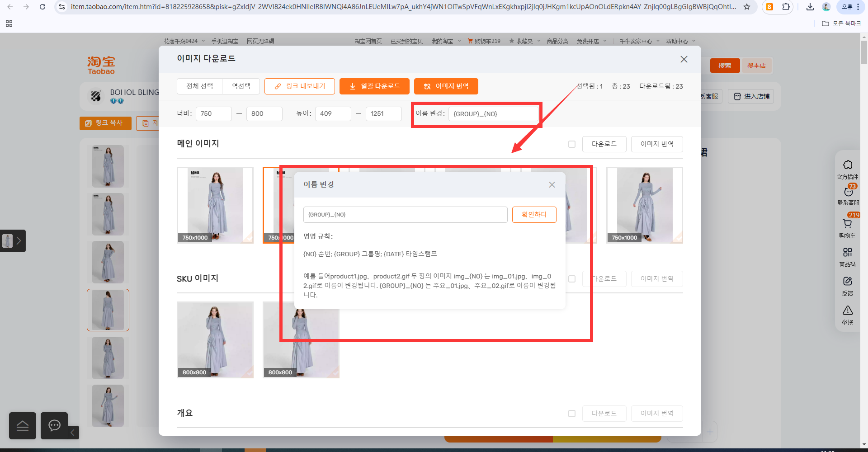
Task: Open 免费开店 dropdown menu
Action: (x=591, y=41)
